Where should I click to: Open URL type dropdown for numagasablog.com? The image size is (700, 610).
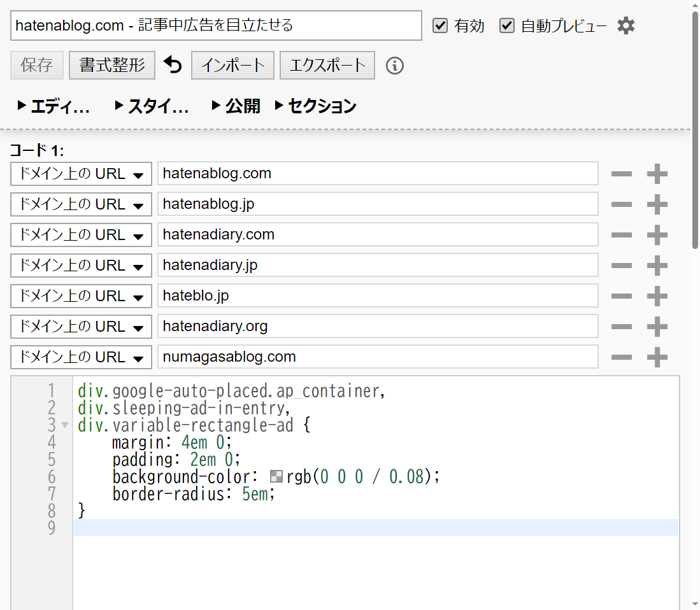[82, 357]
